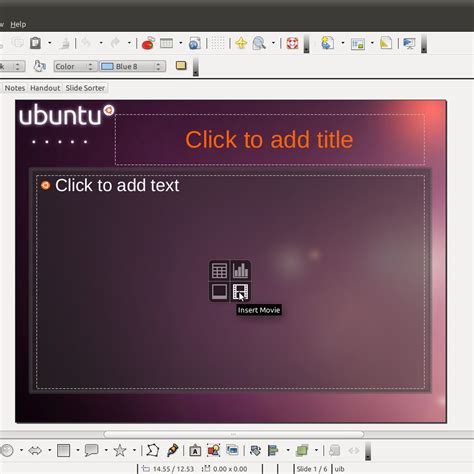Open the Blue 8 fill color dropdown
This screenshot has width=474, height=474.
pos(133,66)
